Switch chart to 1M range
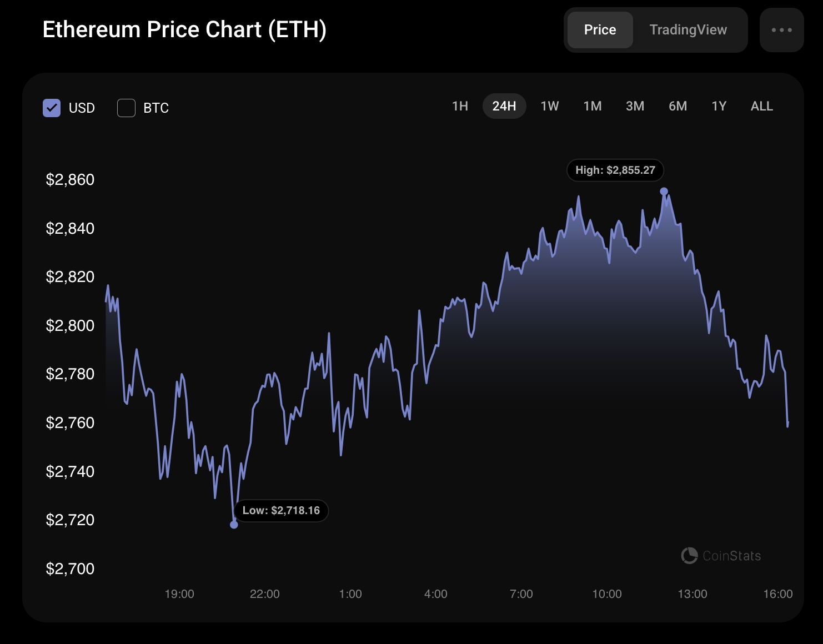823x644 pixels. [593, 106]
